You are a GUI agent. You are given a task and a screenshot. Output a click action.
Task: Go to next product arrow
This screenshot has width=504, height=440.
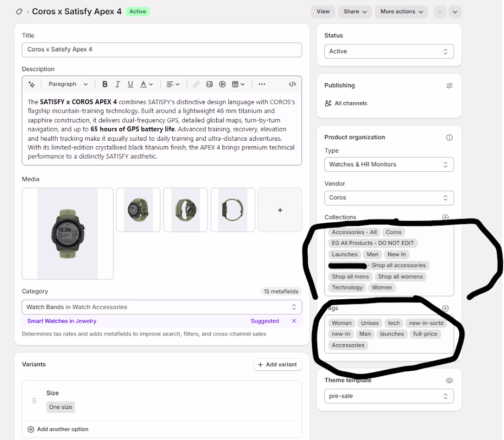[455, 12]
